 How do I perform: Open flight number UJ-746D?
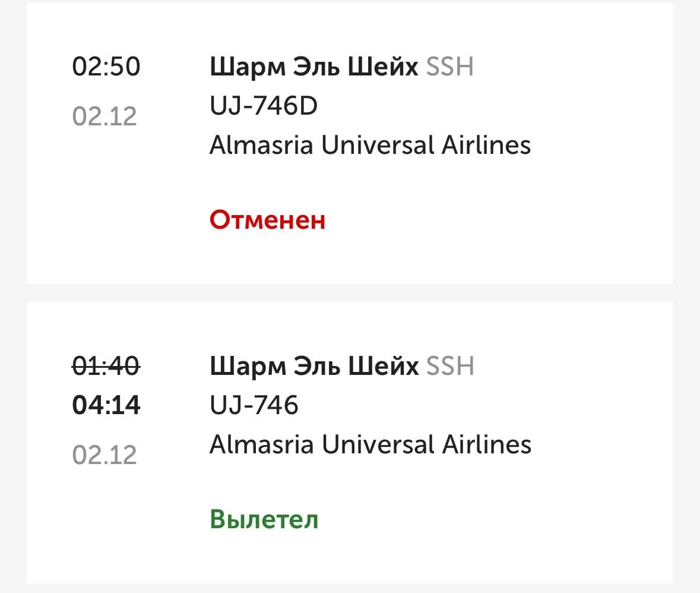pyautogui.click(x=264, y=106)
